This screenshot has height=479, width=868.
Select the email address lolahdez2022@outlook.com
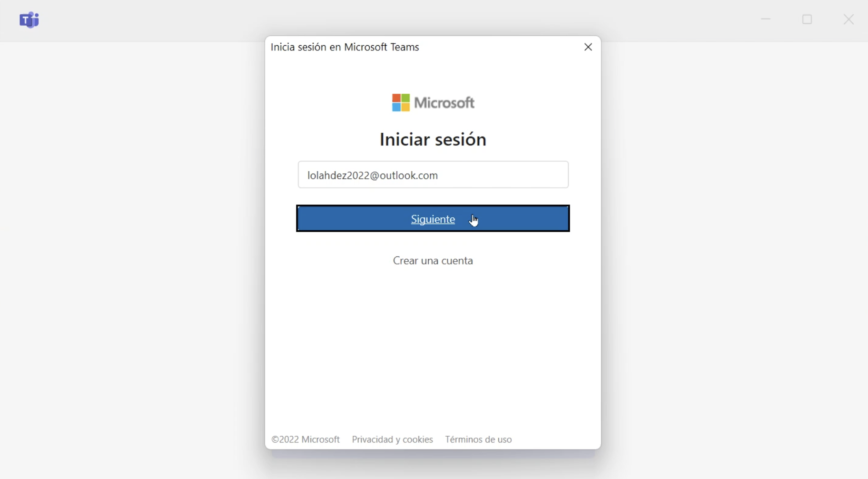coord(373,175)
